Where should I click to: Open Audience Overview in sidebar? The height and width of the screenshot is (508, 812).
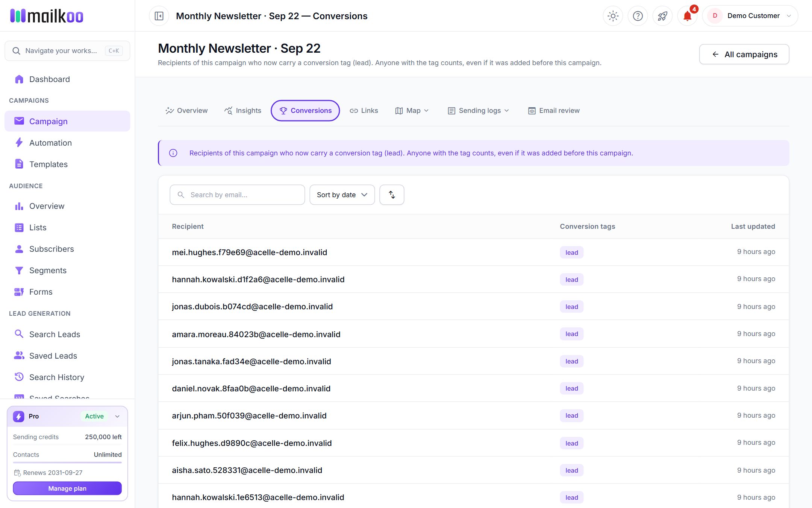click(67, 206)
